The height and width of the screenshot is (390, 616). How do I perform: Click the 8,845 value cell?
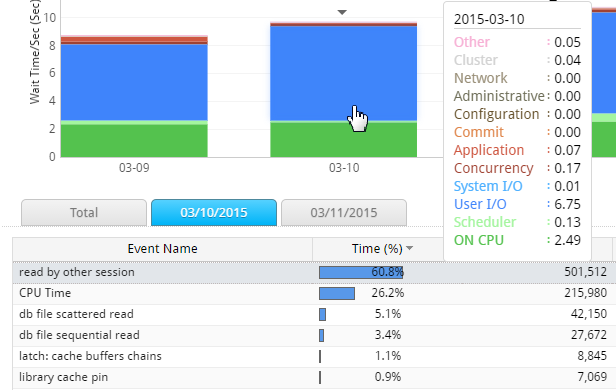(x=592, y=356)
